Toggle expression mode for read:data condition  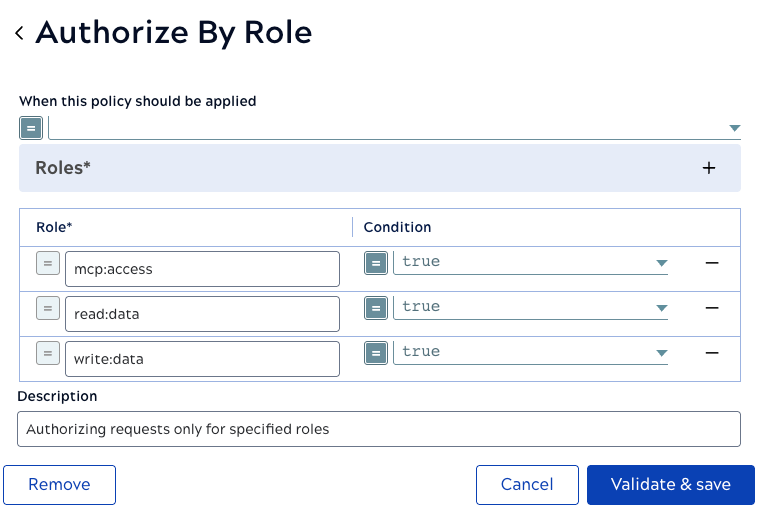coord(376,308)
